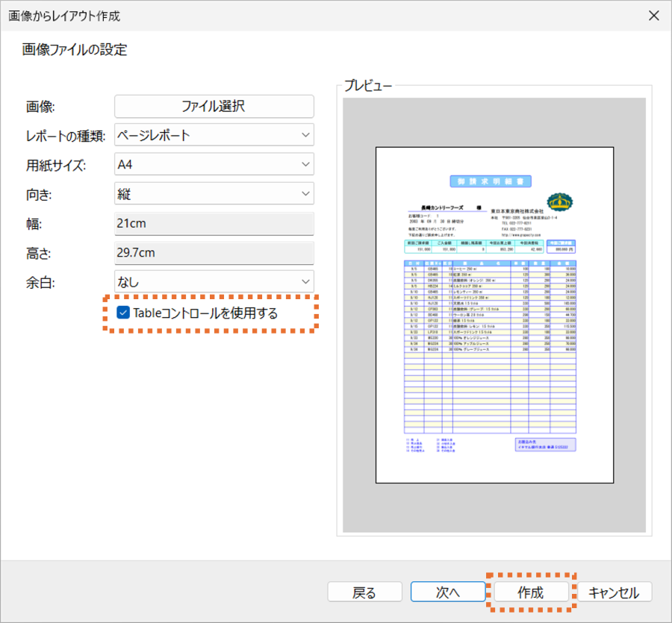Image resolution: width=672 pixels, height=623 pixels.
Task: Open the 向き dropdown set to 縦
Action: pyautogui.click(x=214, y=193)
